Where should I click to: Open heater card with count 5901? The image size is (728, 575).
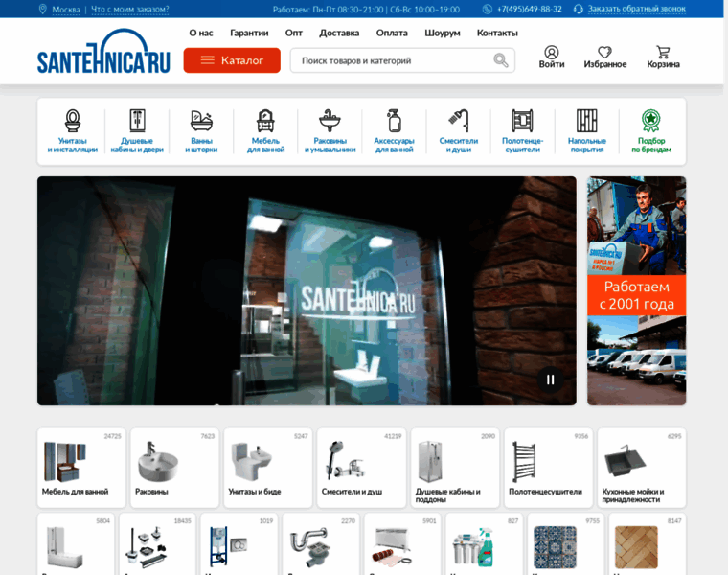(x=402, y=544)
